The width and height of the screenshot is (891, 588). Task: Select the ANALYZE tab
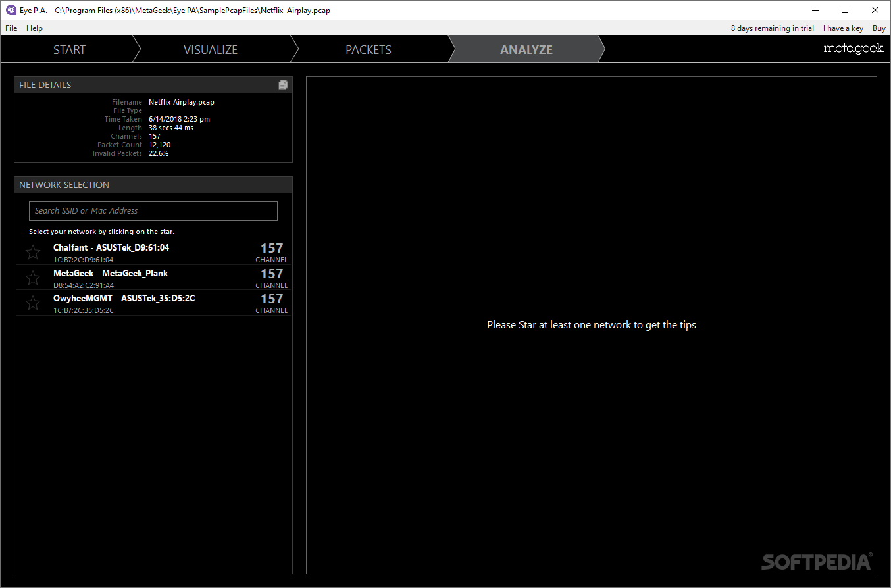pos(526,49)
